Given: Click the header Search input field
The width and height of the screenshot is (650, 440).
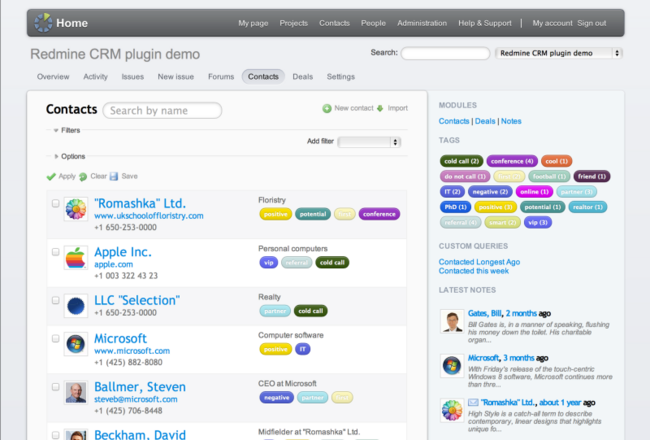Looking at the screenshot, I should click(445, 53).
